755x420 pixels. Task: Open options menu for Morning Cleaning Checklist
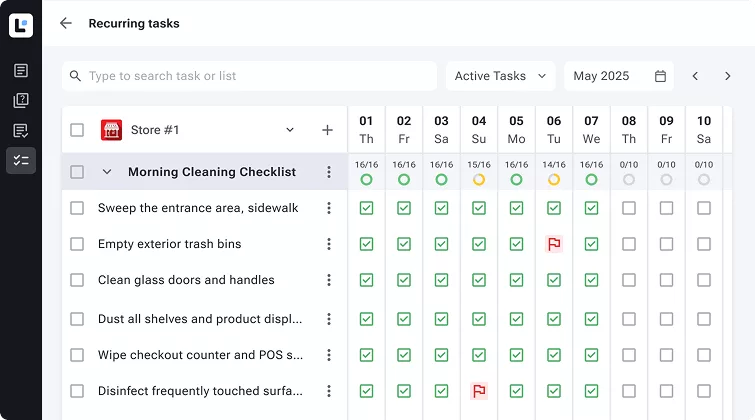coord(329,172)
